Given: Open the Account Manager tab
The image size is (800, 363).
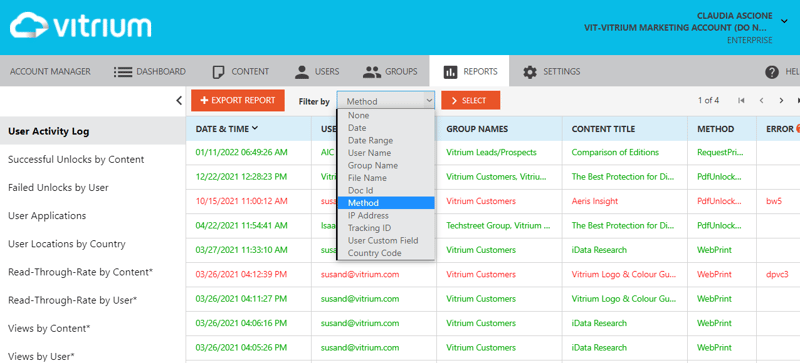Looking at the screenshot, I should (50, 72).
